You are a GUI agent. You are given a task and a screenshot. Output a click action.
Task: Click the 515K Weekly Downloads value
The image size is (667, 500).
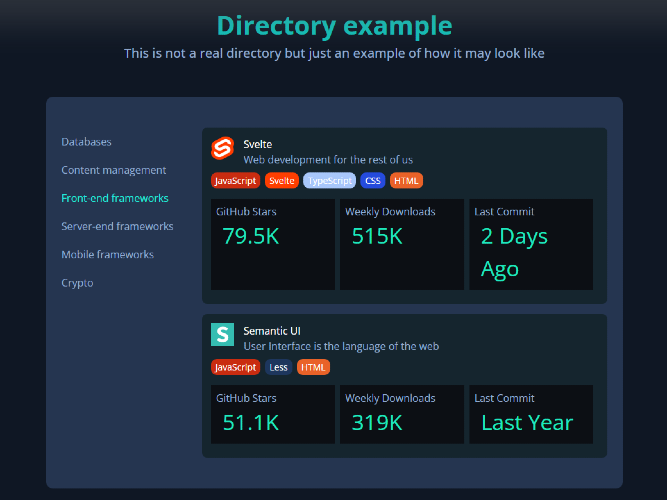(377, 236)
